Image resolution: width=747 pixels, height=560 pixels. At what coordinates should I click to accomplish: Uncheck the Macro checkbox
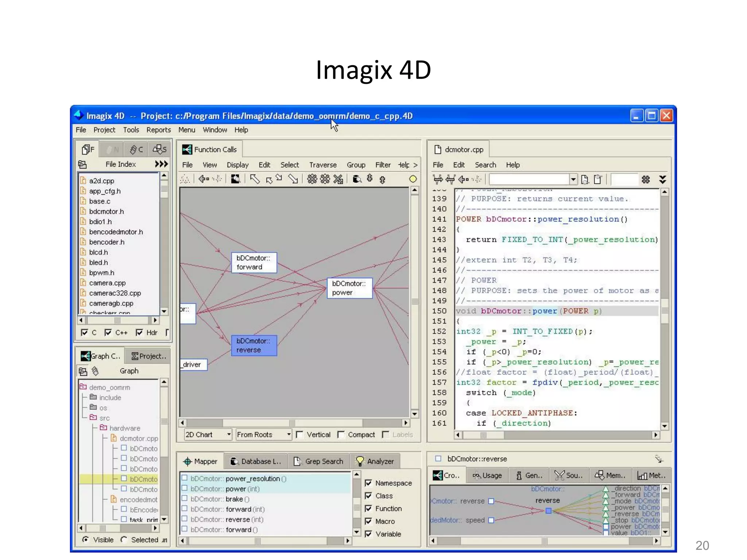[x=368, y=521]
